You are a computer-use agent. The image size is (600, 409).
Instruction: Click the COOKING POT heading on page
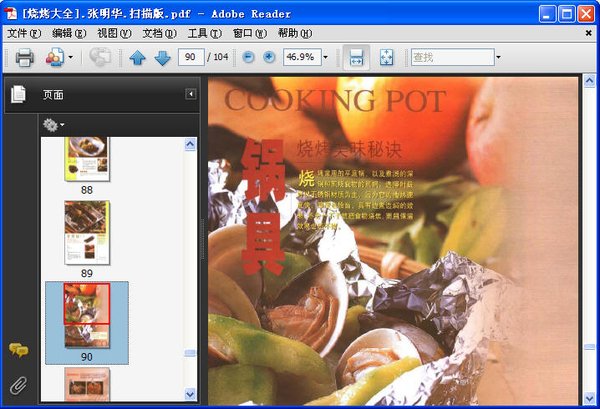335,101
